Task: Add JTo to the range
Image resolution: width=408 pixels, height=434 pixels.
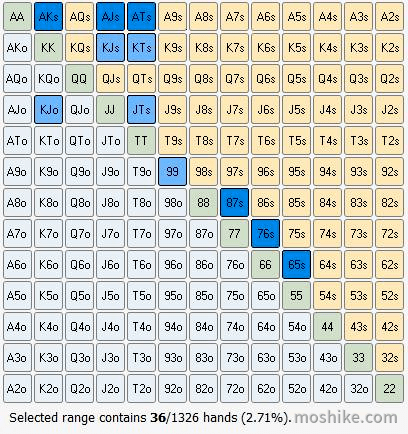Action: pos(110,141)
